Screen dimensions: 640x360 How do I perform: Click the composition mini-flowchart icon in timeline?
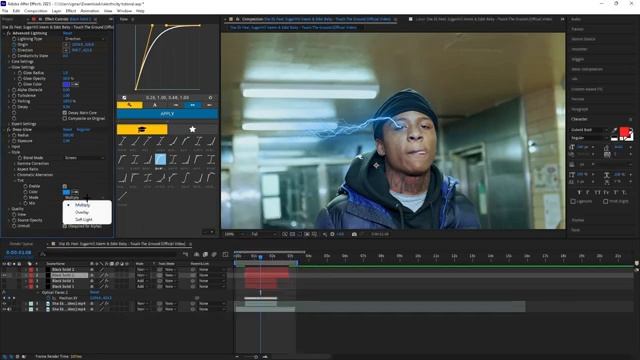tap(186, 254)
